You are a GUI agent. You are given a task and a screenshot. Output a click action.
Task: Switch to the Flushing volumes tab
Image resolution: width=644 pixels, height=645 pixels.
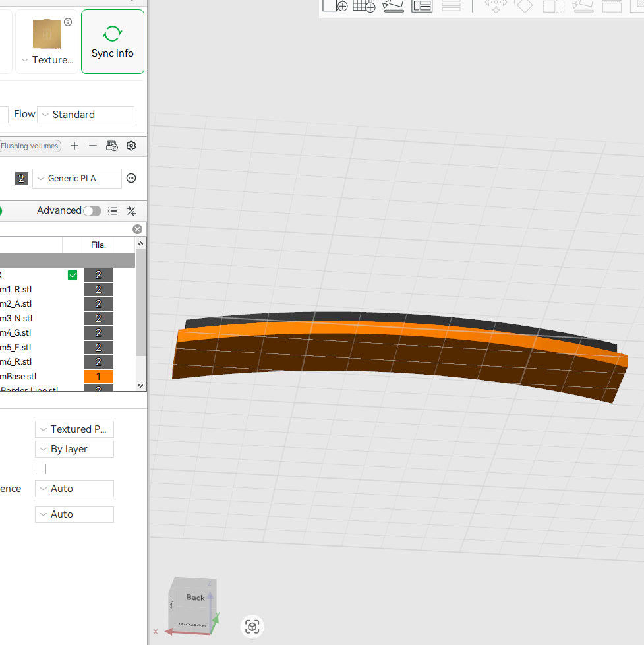[x=30, y=146]
